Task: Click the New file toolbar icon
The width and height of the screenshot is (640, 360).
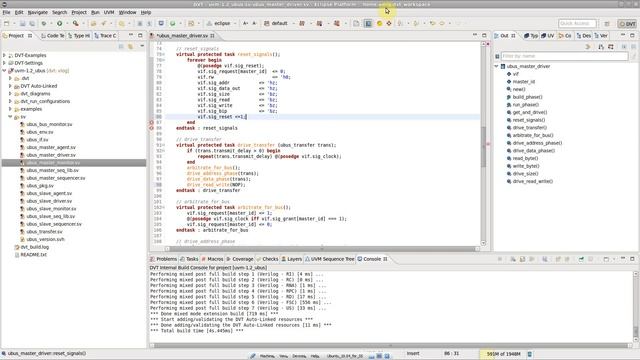Action: coord(7,24)
